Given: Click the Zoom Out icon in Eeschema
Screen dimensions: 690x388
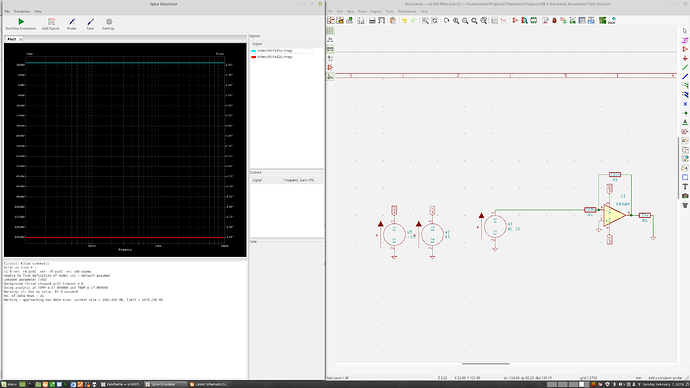Looking at the screenshot, I should coord(465,21).
